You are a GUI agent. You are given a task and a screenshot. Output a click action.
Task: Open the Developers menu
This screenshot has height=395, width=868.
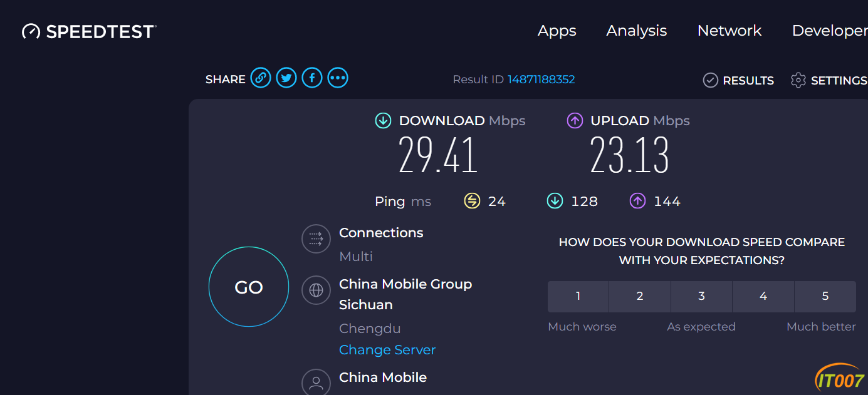(830, 31)
